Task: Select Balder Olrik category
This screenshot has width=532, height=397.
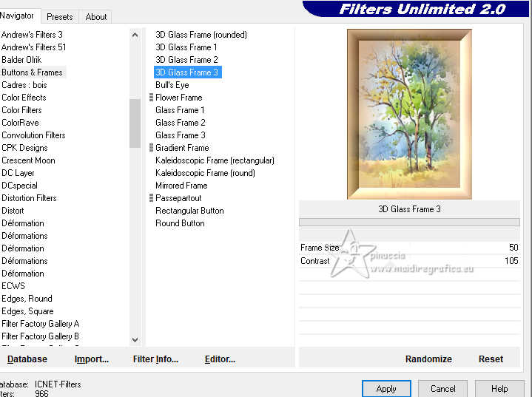Action: (x=21, y=60)
